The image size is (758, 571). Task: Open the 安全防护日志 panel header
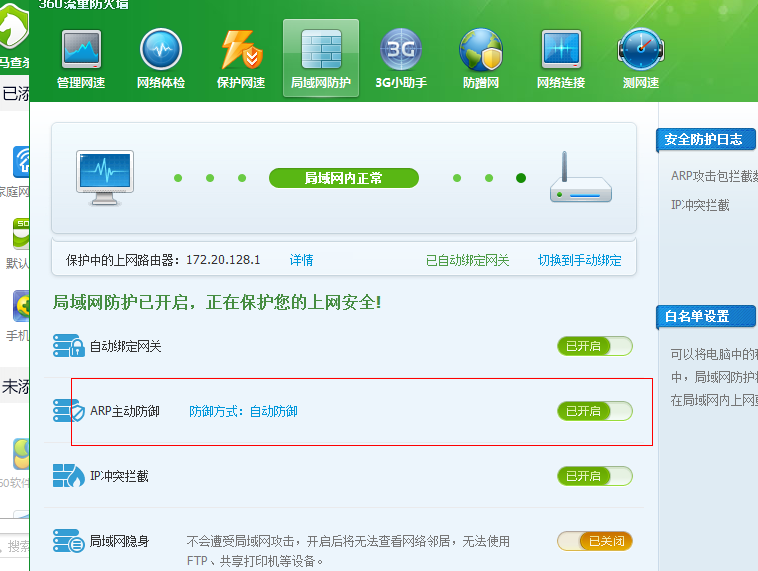pyautogui.click(x=703, y=139)
